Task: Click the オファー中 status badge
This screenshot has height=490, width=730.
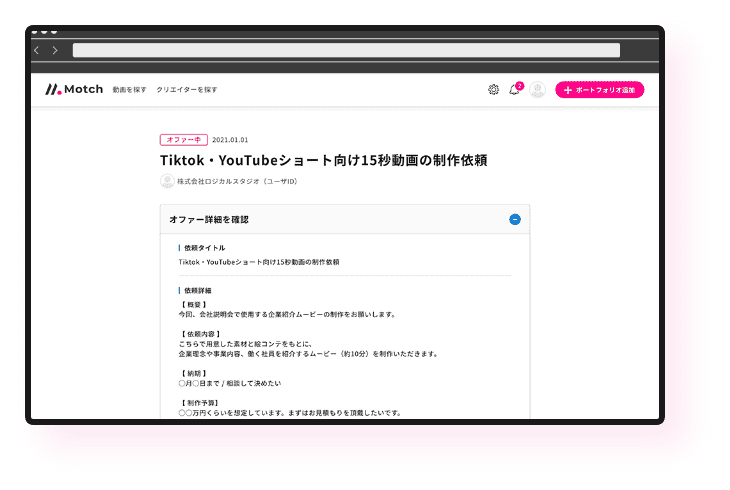Action: click(x=183, y=140)
